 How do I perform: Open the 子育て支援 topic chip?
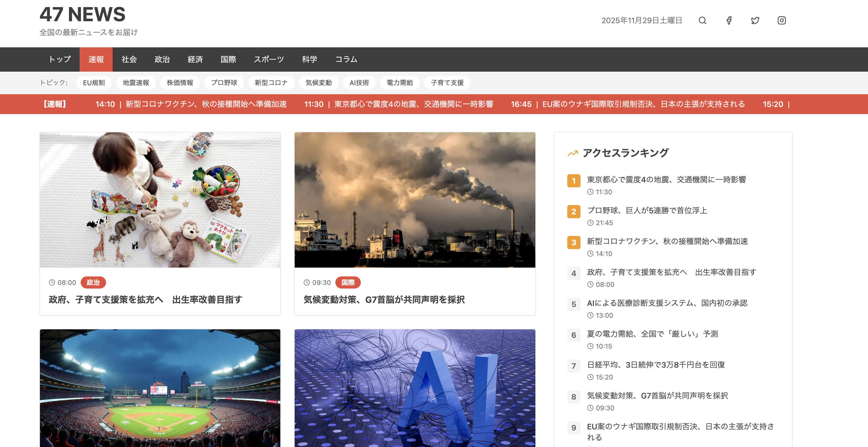coord(447,83)
